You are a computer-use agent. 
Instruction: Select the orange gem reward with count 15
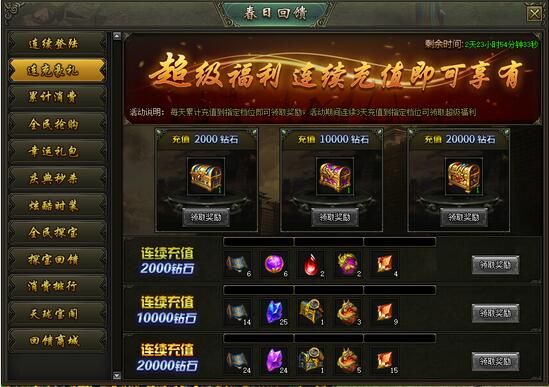[385, 361]
